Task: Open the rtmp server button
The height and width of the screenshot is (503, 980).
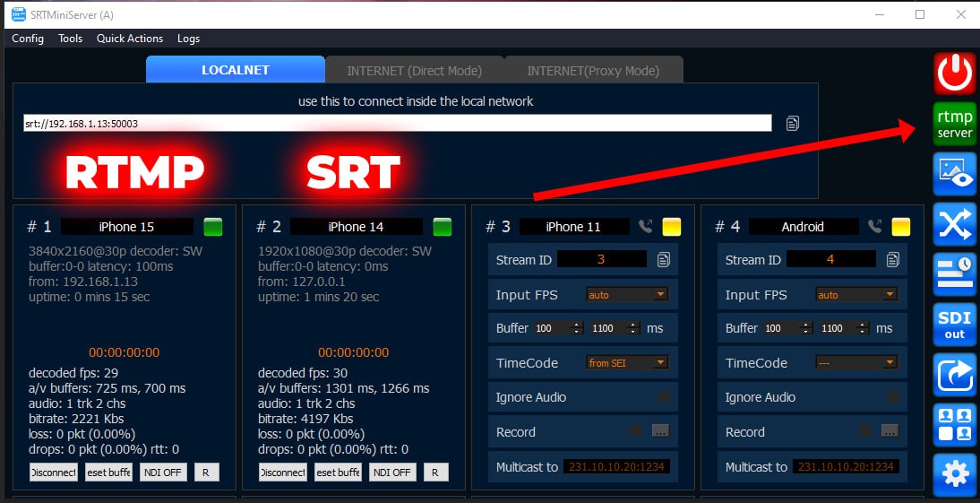Action: 954,124
